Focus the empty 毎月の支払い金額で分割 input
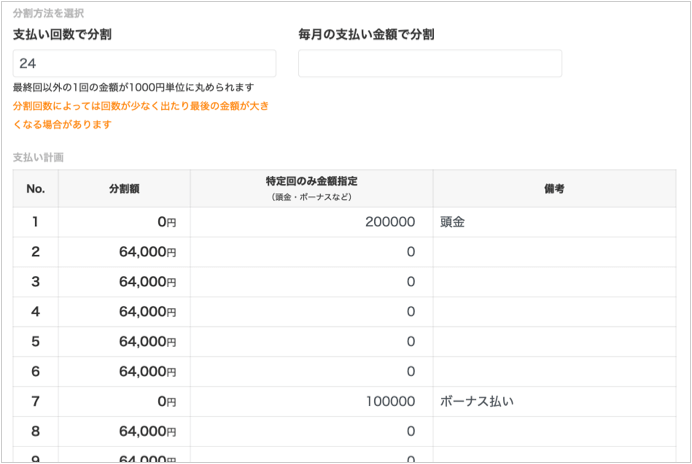 pos(429,64)
